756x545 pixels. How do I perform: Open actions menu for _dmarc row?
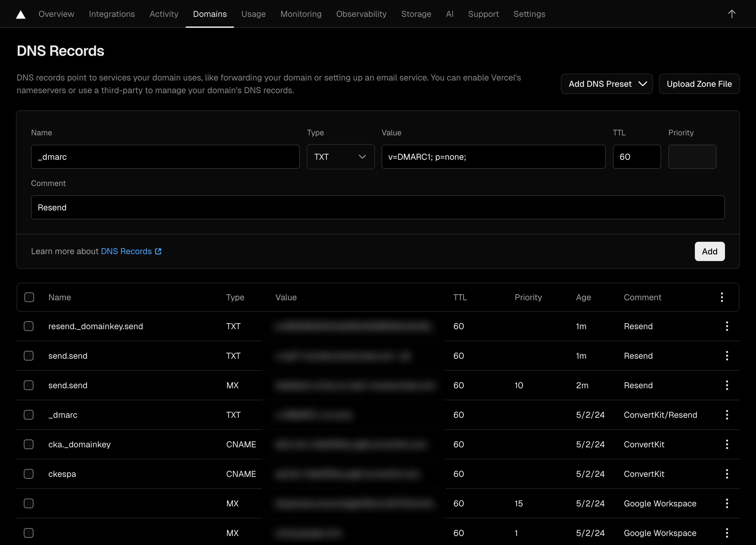point(727,414)
